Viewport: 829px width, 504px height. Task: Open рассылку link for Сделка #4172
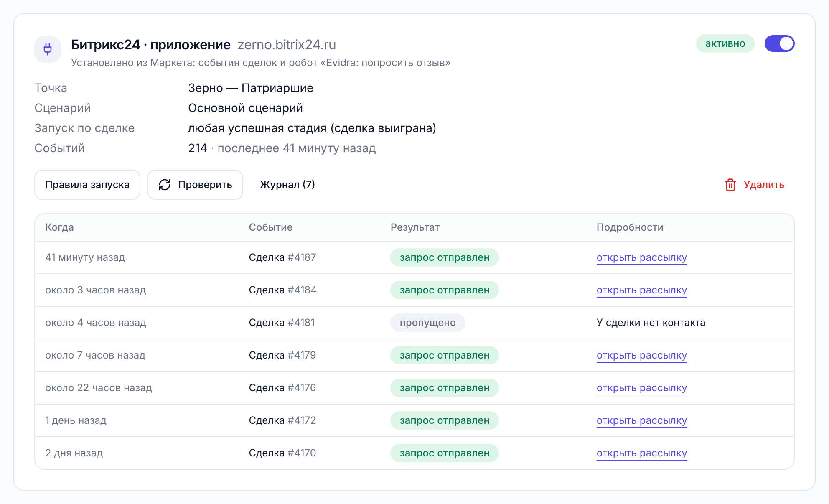click(x=641, y=420)
